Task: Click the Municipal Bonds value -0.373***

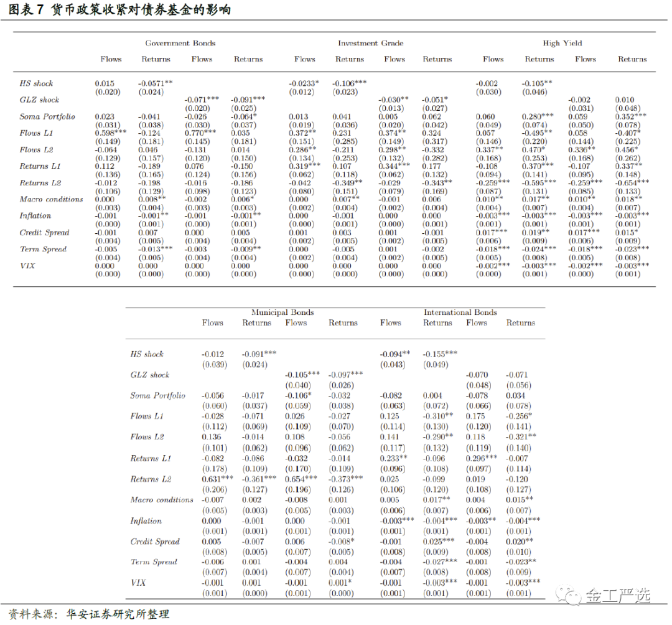Action: 346,479
